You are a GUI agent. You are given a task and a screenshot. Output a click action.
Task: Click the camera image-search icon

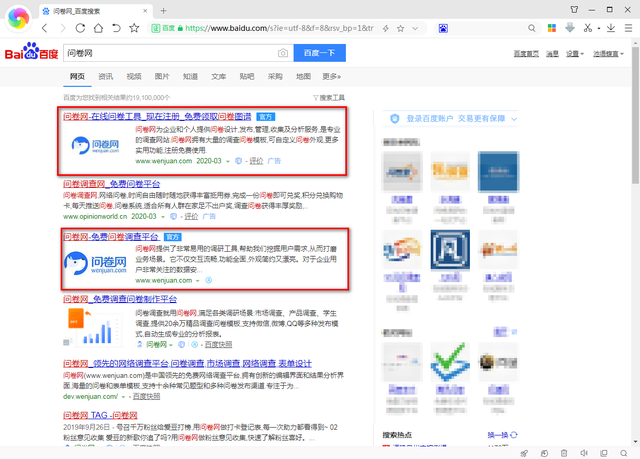(x=283, y=53)
